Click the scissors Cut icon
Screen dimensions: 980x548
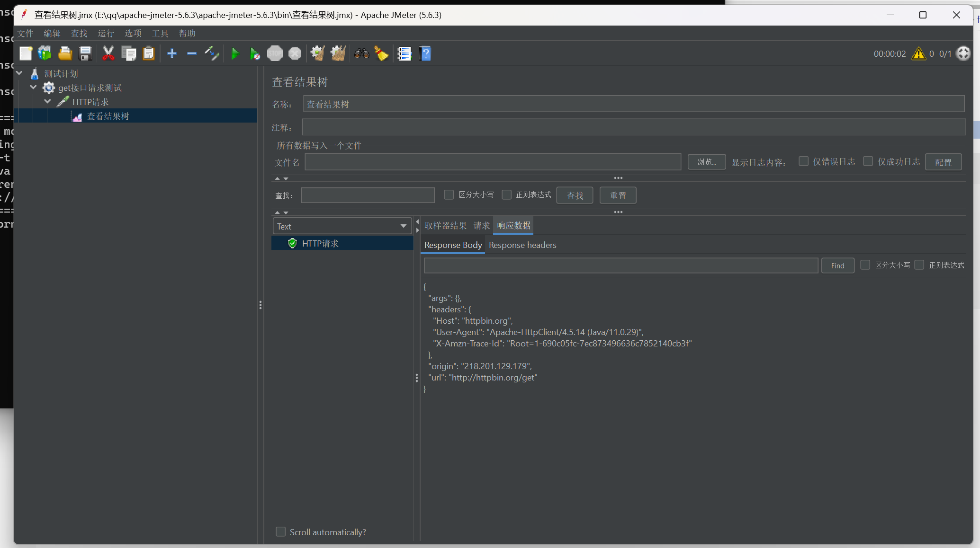point(108,54)
